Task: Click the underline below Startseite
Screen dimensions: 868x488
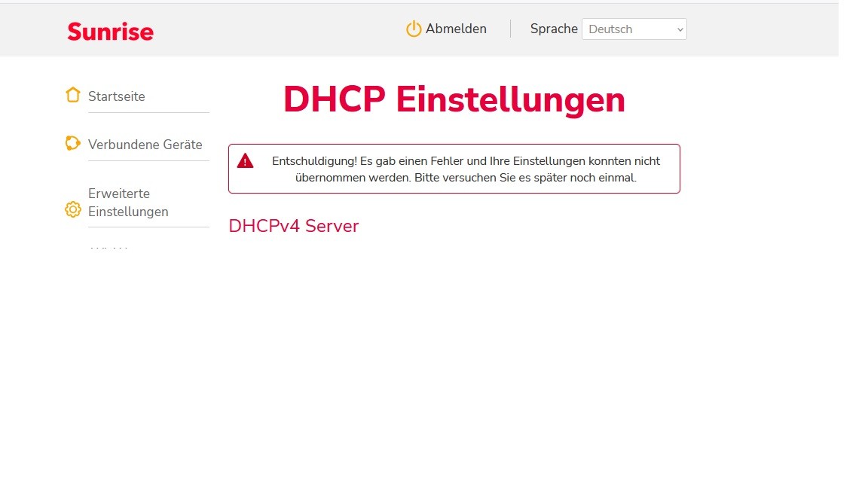Action: point(148,113)
